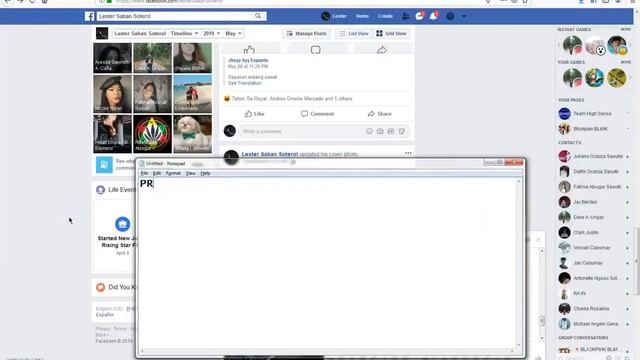Go to Home in the Facebook top bar
Image resolution: width=640 pixels, height=360 pixels.
pyautogui.click(x=362, y=16)
